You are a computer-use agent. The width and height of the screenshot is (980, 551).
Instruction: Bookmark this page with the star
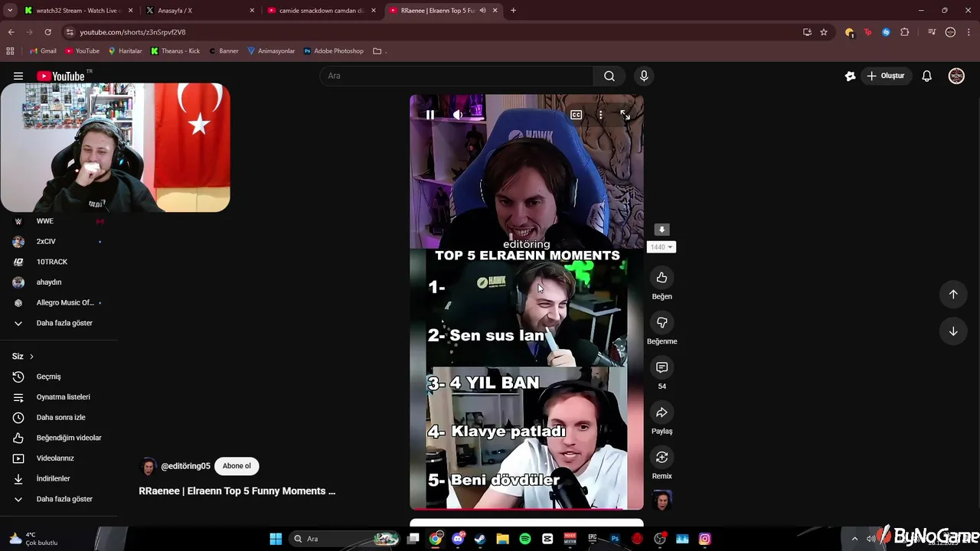(x=824, y=32)
